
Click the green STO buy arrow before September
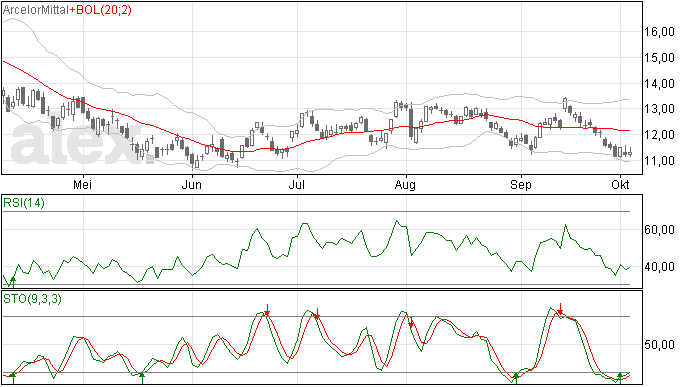[x=516, y=378]
